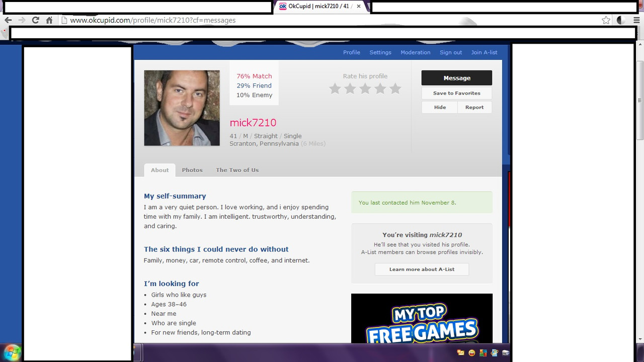
Task: Hide this profile with the Hide button
Action: tap(440, 107)
